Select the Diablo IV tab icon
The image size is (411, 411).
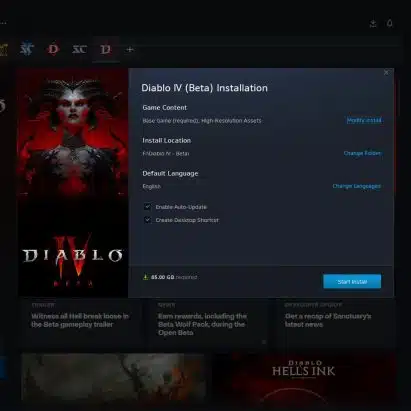[106, 50]
